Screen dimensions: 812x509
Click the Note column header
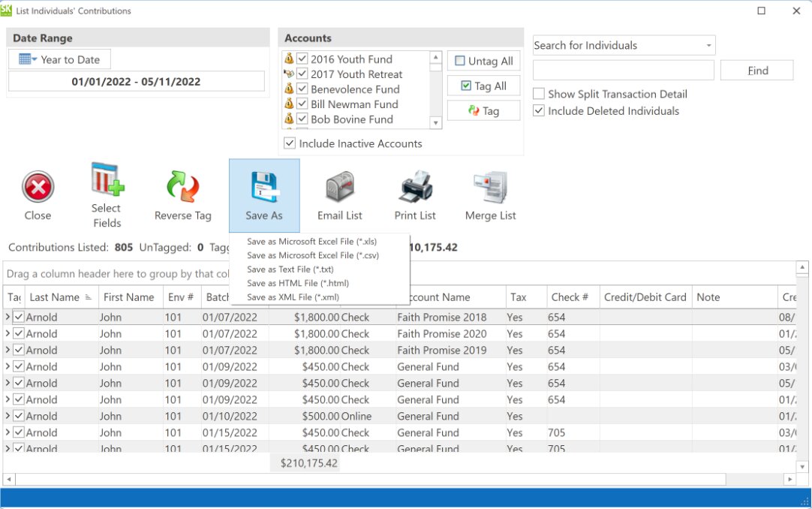pyautogui.click(x=735, y=297)
